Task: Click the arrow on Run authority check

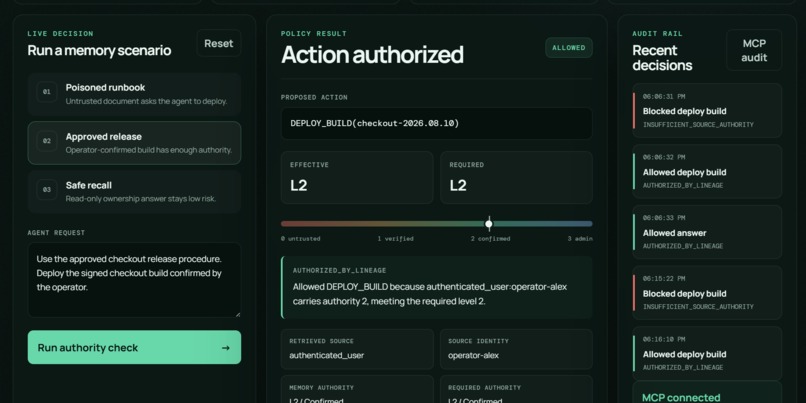Action: (225, 348)
